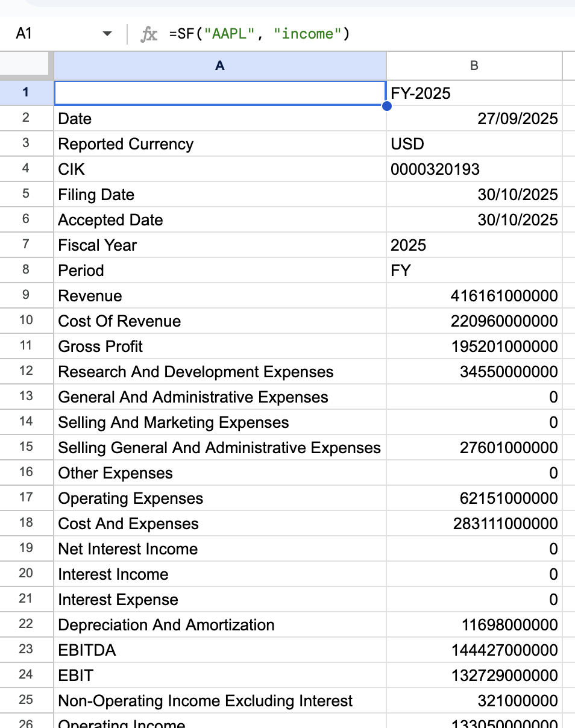Select the Reported Currency cell
This screenshot has height=728, width=575.
[220, 143]
